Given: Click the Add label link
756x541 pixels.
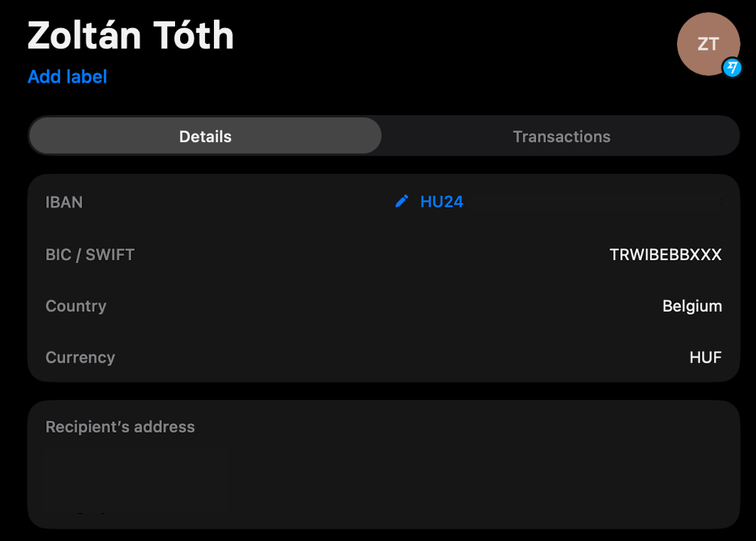Looking at the screenshot, I should coord(67,76).
